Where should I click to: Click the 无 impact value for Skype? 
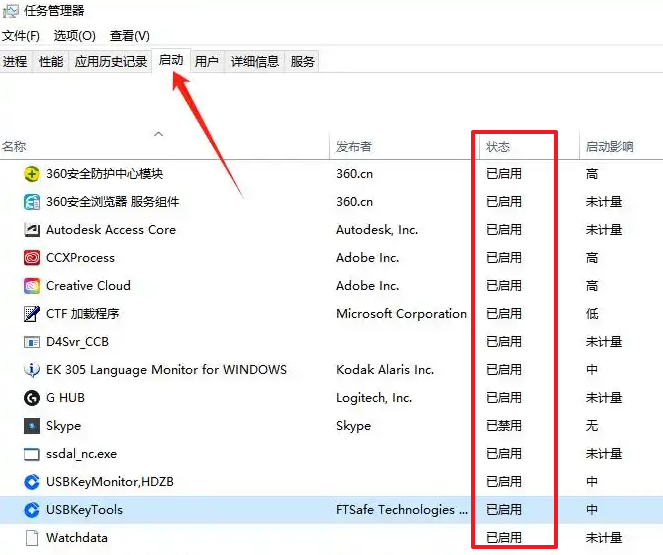coord(592,426)
